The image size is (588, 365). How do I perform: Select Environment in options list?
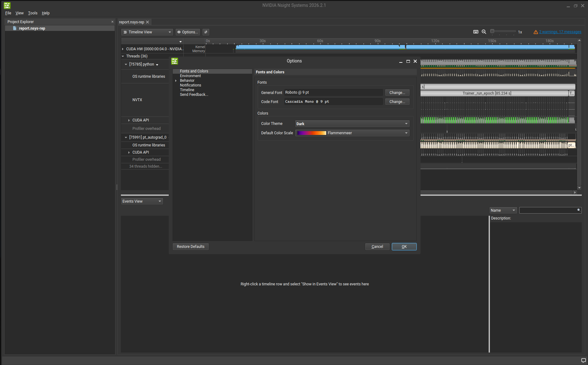coord(190,76)
